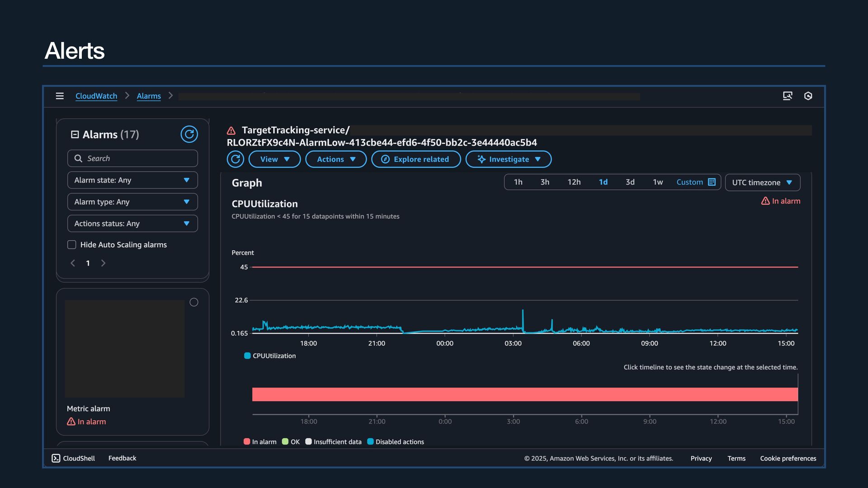
Task: Go to previous alarms page
Action: [x=73, y=263]
